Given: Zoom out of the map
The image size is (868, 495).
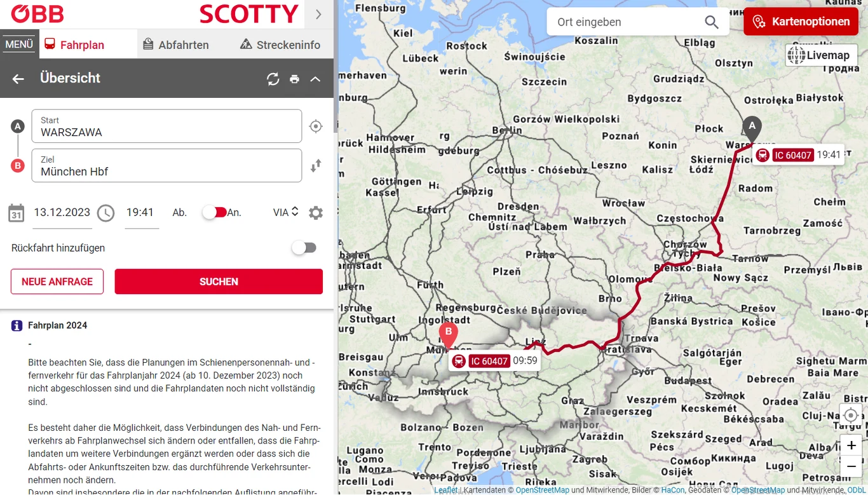Looking at the screenshot, I should click(x=851, y=467).
